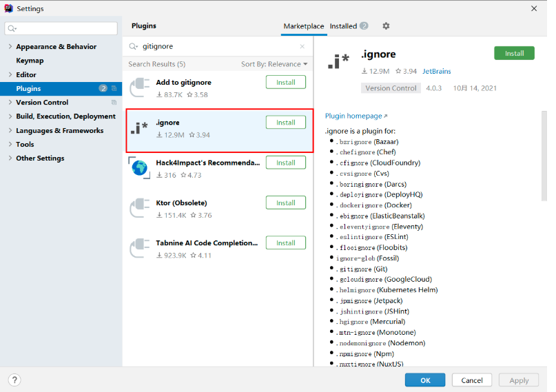
Task: Install Hack4Impact's Recommended plugin
Action: [x=285, y=163]
